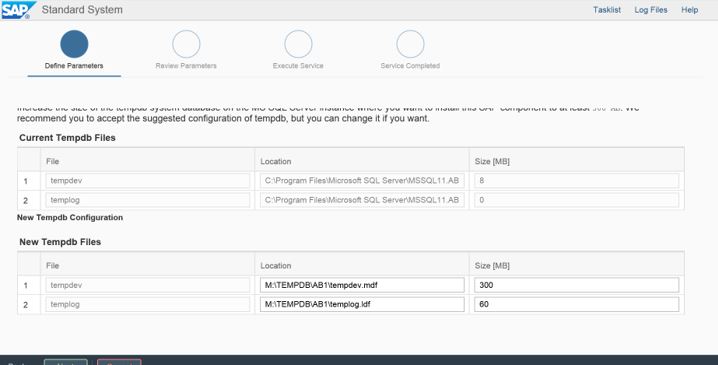The image size is (718, 365).
Task: Click the File header in Current Tempdb Files
Action: point(52,161)
